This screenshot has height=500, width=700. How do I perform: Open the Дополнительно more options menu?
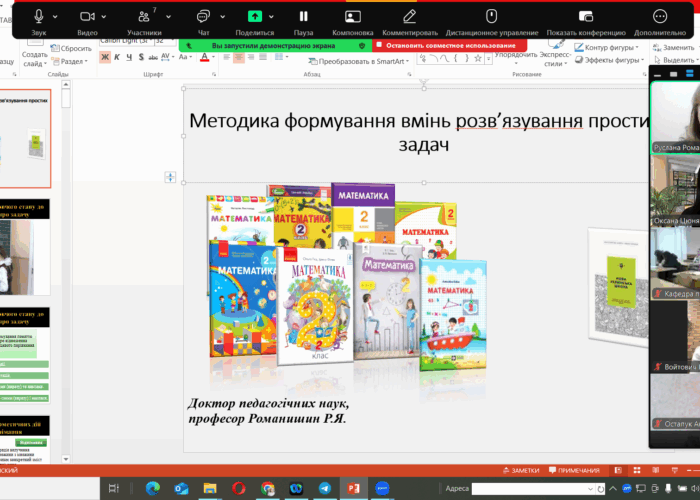pos(659,17)
